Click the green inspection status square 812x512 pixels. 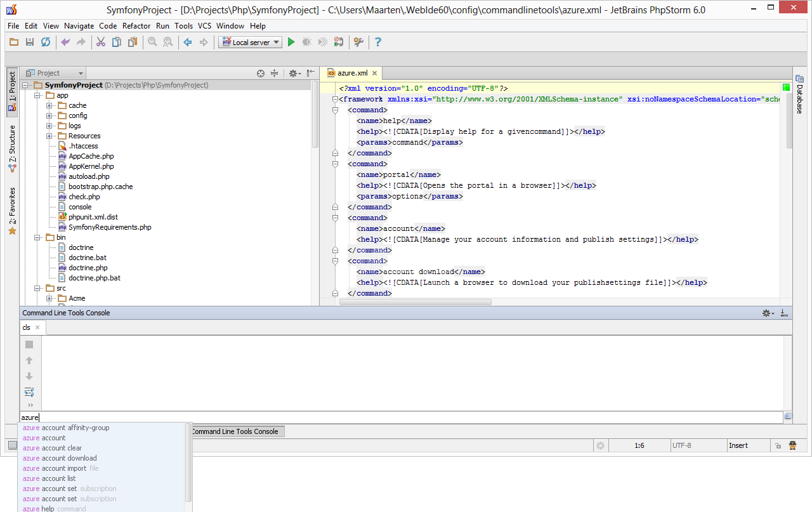786,88
